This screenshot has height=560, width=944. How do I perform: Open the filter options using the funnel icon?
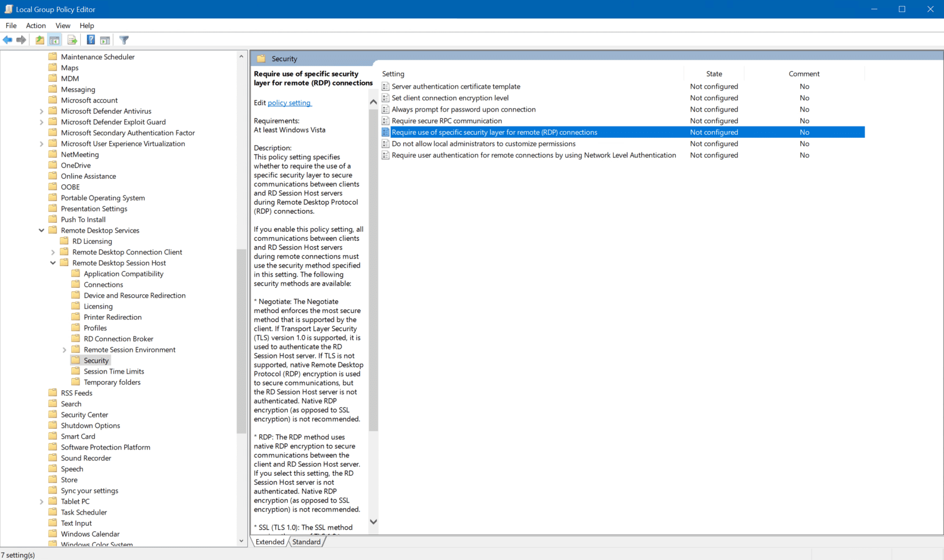pyautogui.click(x=124, y=40)
